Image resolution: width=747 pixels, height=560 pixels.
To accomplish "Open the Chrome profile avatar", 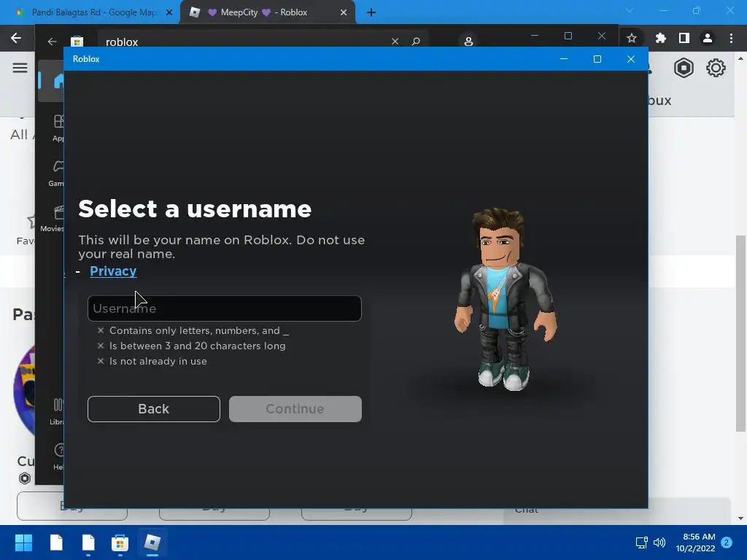I will [708, 38].
